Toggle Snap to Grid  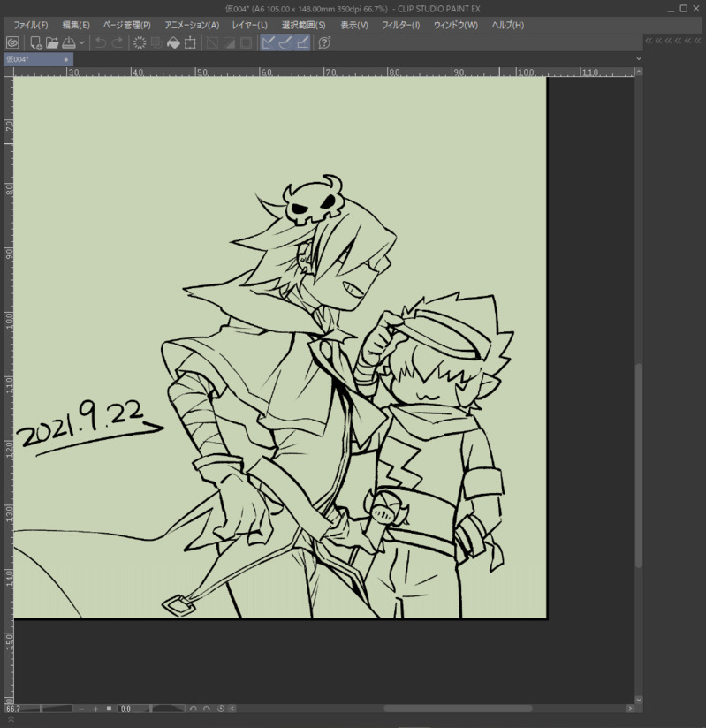pos(302,43)
